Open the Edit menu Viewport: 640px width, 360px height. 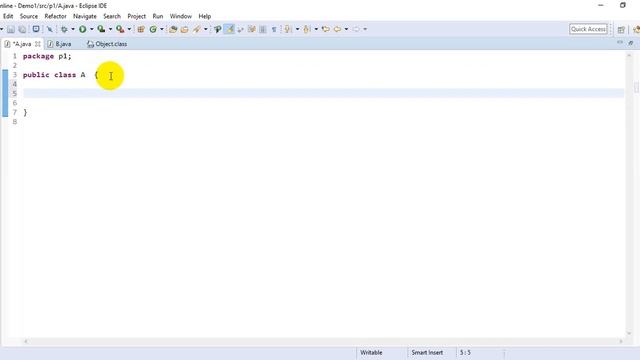(x=8, y=16)
